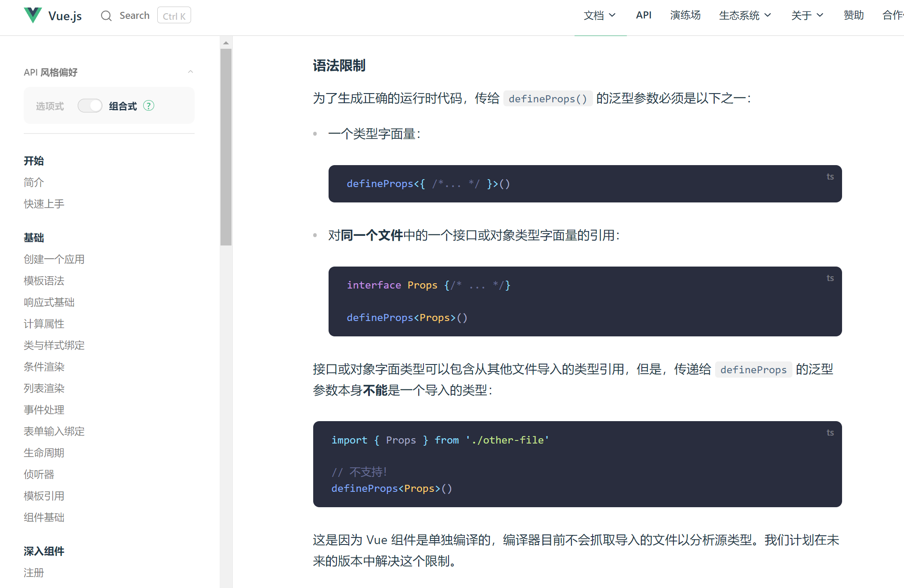The width and height of the screenshot is (904, 588).
Task: Open the API nav item
Action: pyautogui.click(x=644, y=15)
